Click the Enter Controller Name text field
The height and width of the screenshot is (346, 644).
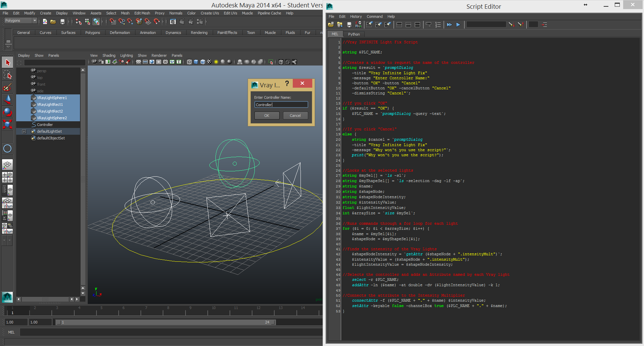point(281,105)
